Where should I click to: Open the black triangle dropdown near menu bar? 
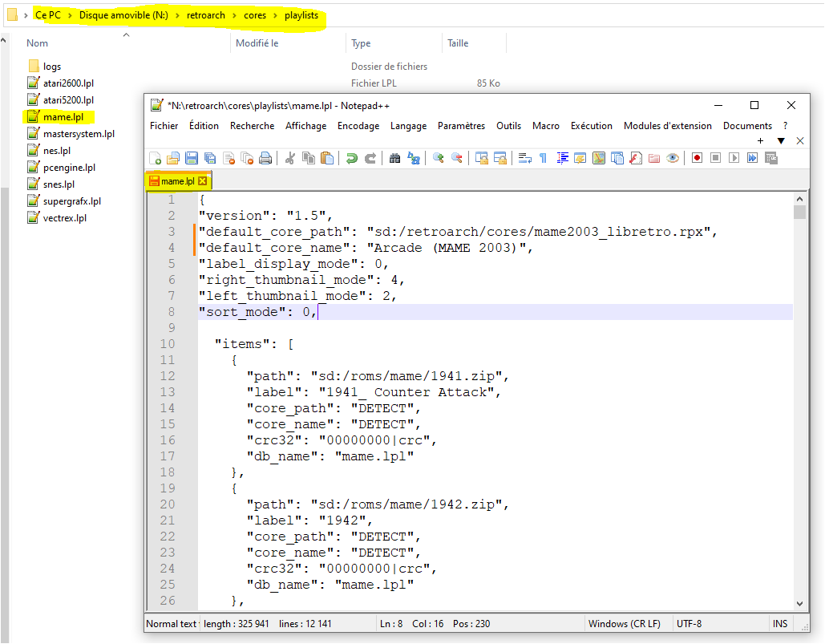click(781, 141)
